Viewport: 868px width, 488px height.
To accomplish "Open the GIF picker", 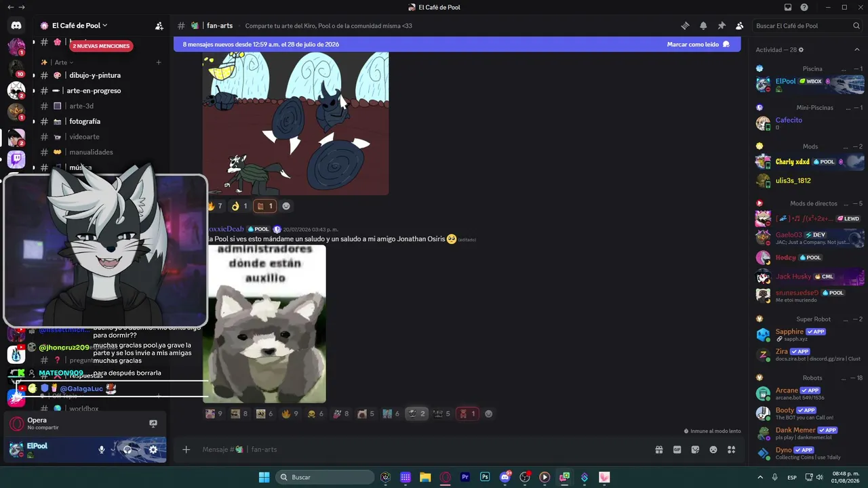I will [677, 449].
